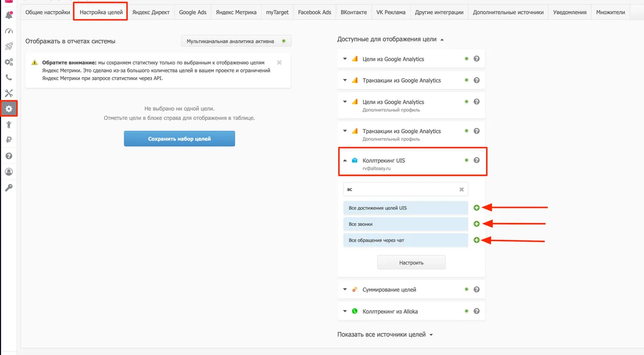
Task: Collapse the Коллтрекинг UIS section
Action: click(x=345, y=161)
